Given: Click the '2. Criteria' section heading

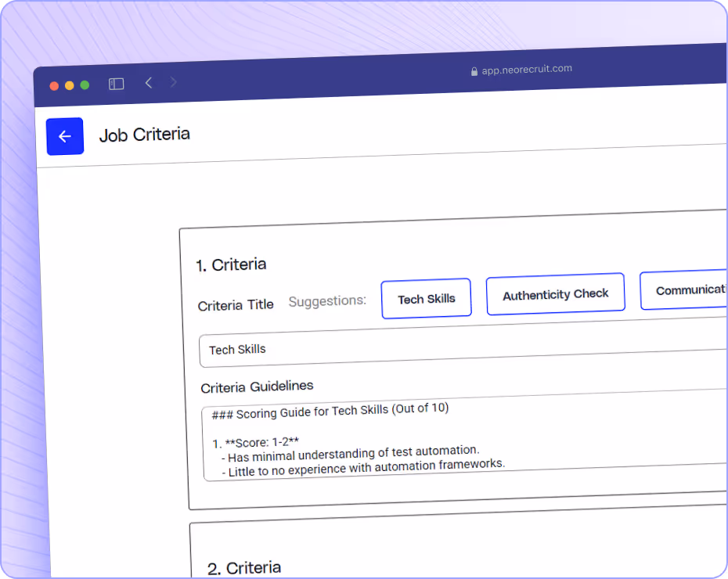Looking at the screenshot, I should 244,568.
